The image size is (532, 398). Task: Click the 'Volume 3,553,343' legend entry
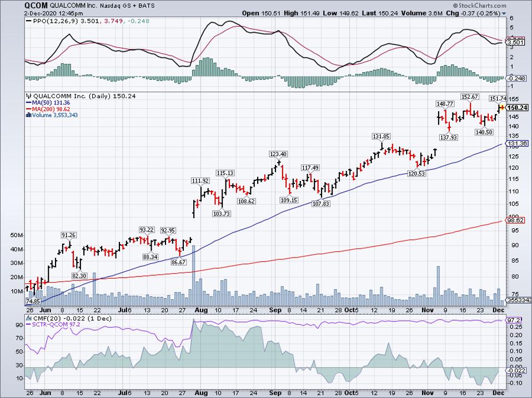pos(52,115)
